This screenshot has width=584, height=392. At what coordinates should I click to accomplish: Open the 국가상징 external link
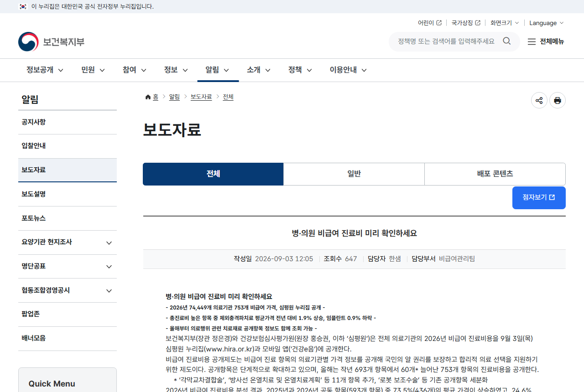pyautogui.click(x=466, y=23)
